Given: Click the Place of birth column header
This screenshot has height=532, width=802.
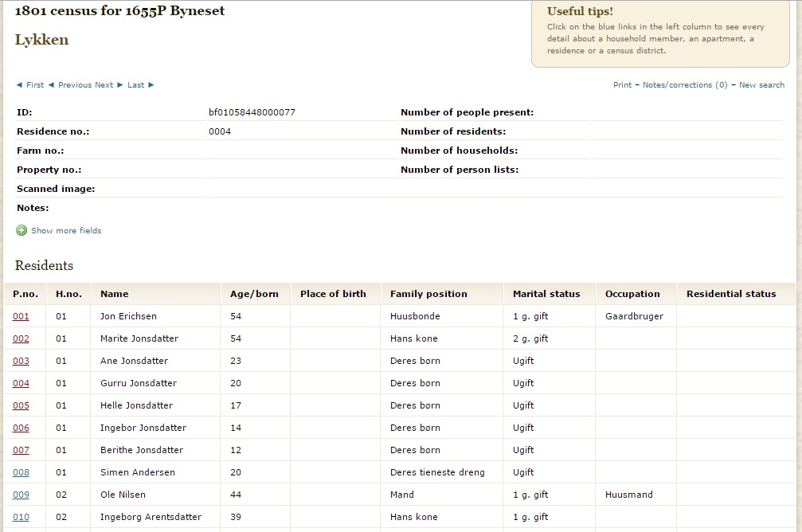Looking at the screenshot, I should point(333,294).
